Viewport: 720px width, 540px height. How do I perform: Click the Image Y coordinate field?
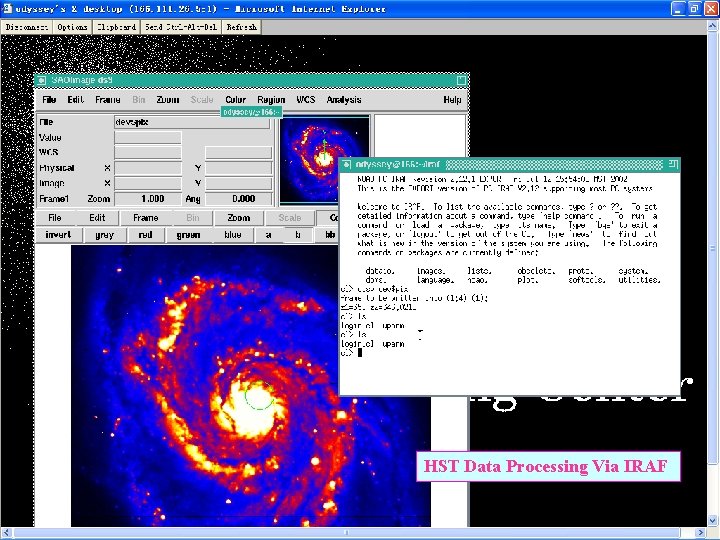click(239, 183)
